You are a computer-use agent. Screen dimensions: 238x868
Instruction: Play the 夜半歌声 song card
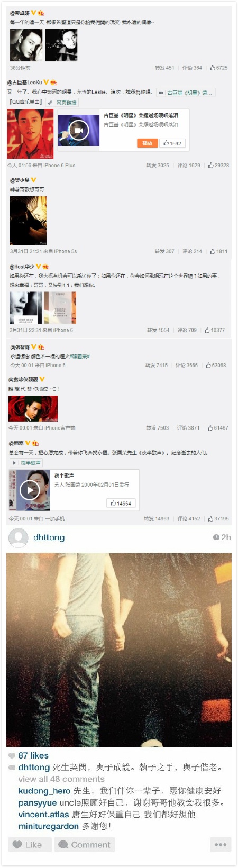[x=30, y=490]
